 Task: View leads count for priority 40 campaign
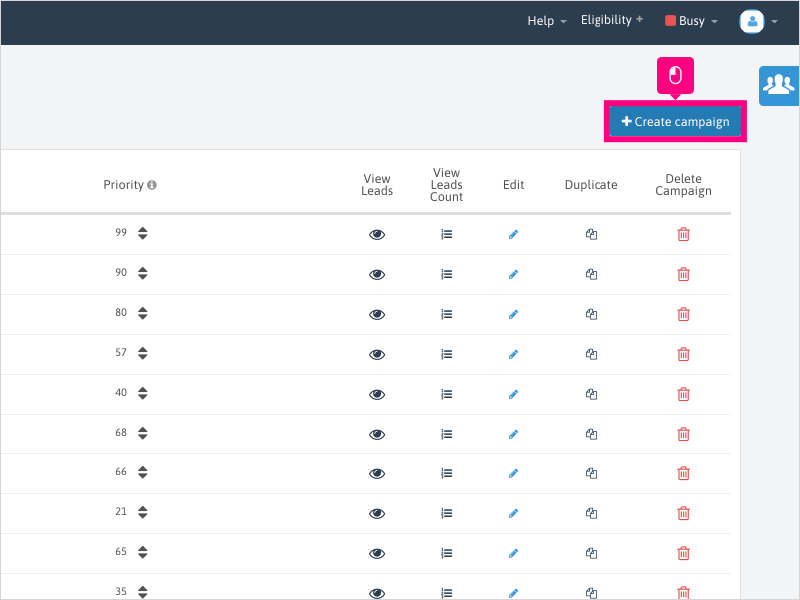coord(446,394)
